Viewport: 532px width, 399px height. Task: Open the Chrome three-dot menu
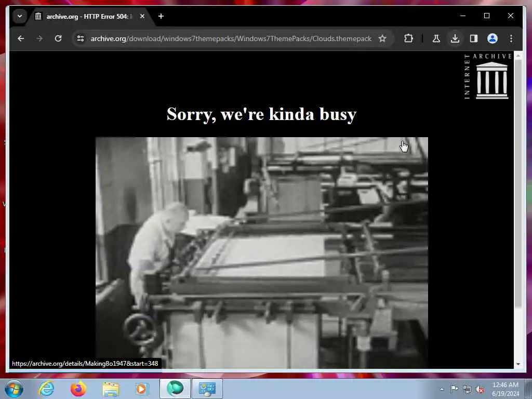511,38
